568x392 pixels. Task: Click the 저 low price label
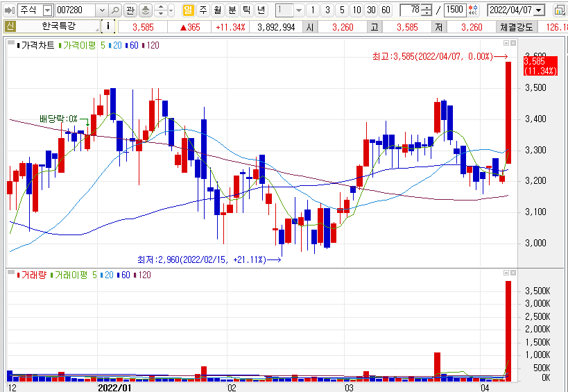439,27
